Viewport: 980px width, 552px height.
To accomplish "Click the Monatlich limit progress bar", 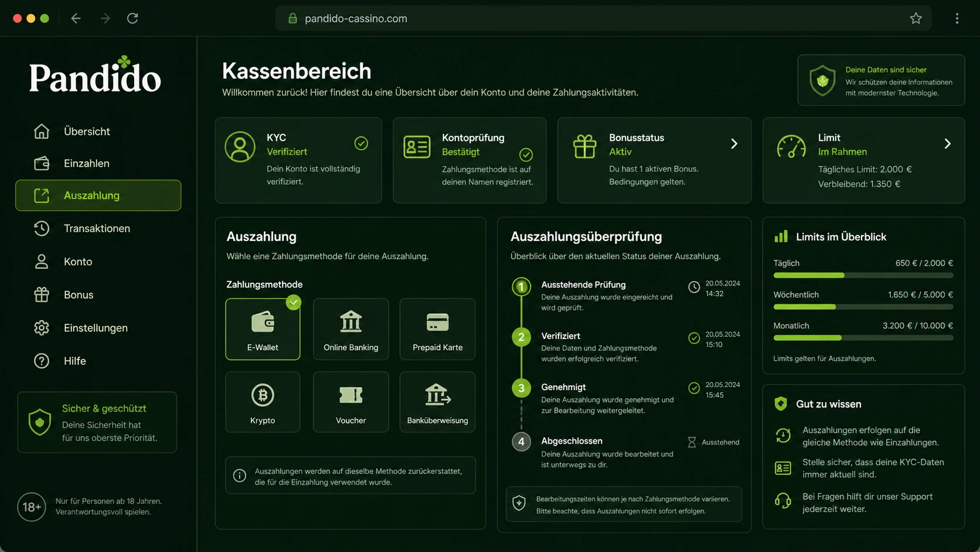I will (863, 338).
